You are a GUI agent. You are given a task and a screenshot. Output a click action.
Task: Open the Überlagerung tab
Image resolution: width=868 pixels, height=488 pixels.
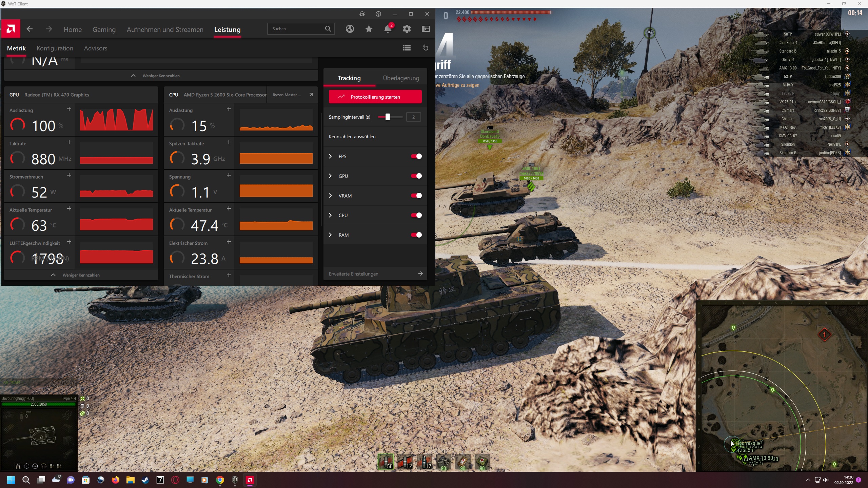[401, 78]
